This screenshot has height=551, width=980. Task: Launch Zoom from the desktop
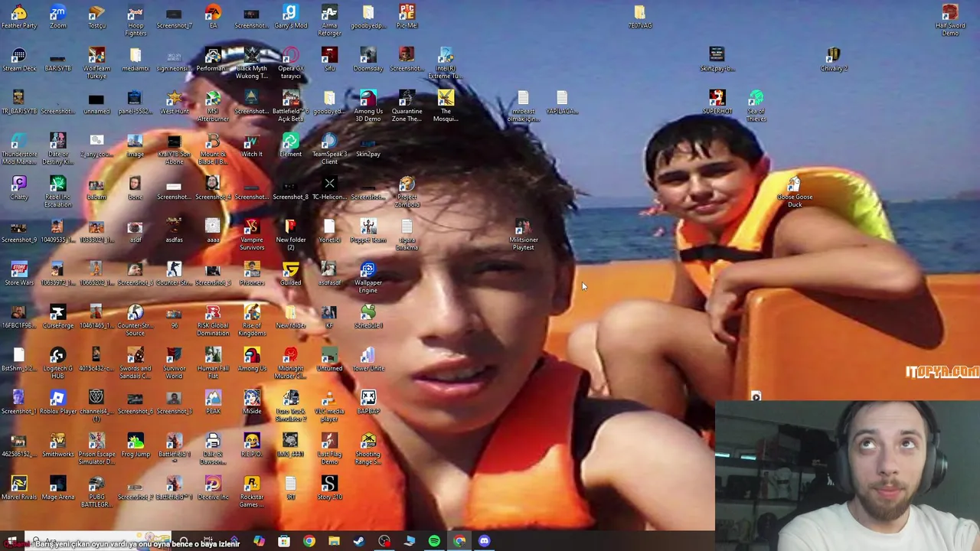pyautogui.click(x=58, y=17)
